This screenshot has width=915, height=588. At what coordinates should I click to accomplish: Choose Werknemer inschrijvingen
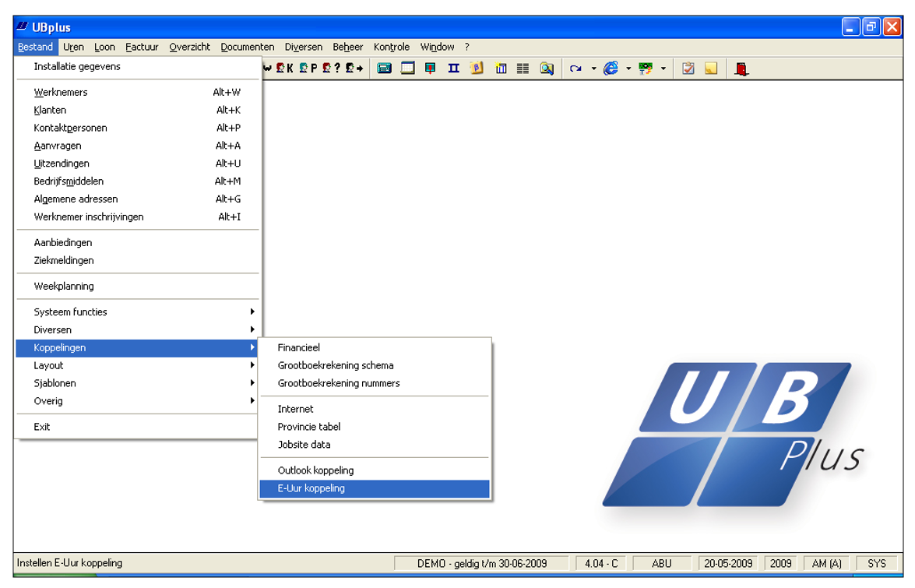click(137, 217)
